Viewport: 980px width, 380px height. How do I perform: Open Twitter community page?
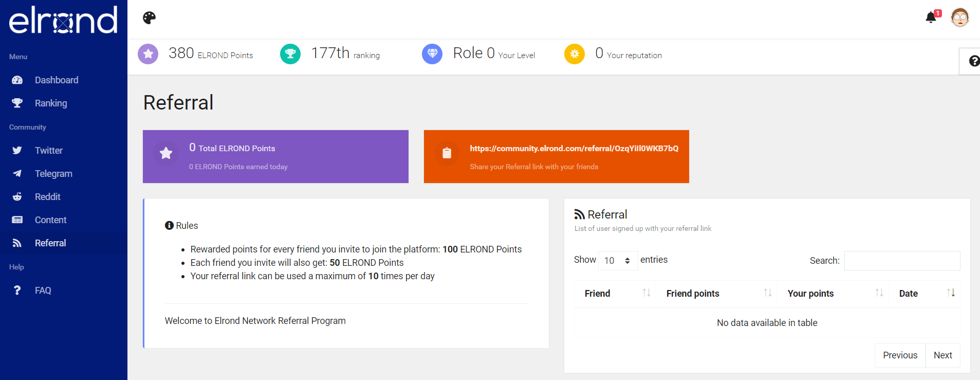tap(64, 151)
